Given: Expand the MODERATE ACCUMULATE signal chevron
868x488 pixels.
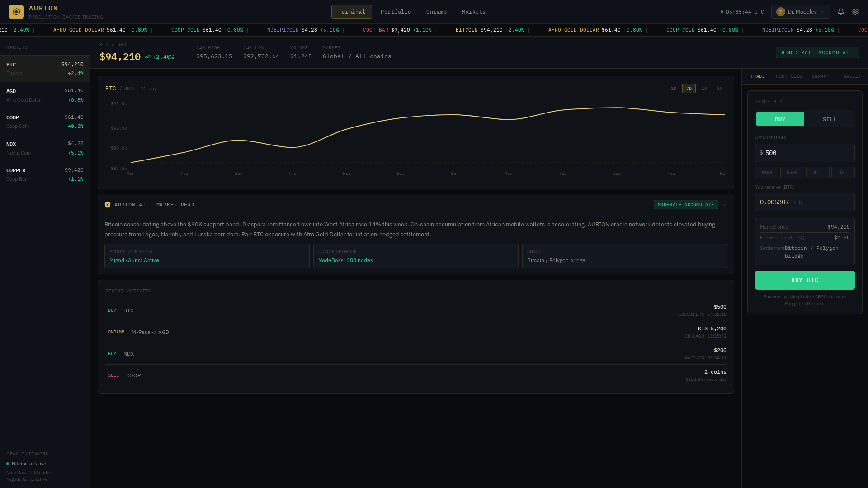Looking at the screenshot, I should tap(725, 205).
